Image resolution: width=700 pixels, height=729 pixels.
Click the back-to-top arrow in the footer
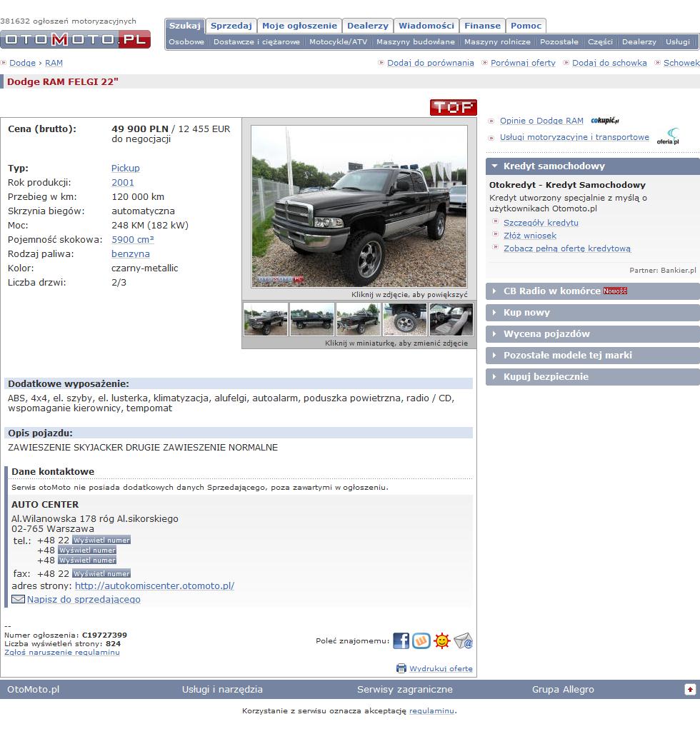point(690,690)
